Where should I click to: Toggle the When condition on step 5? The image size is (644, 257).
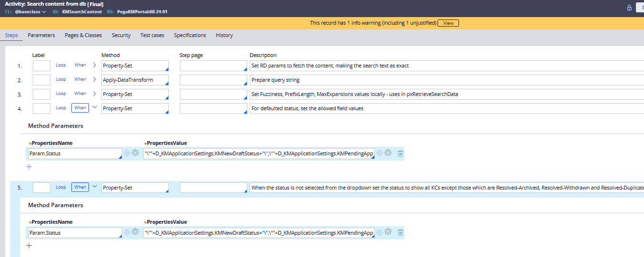tap(80, 187)
